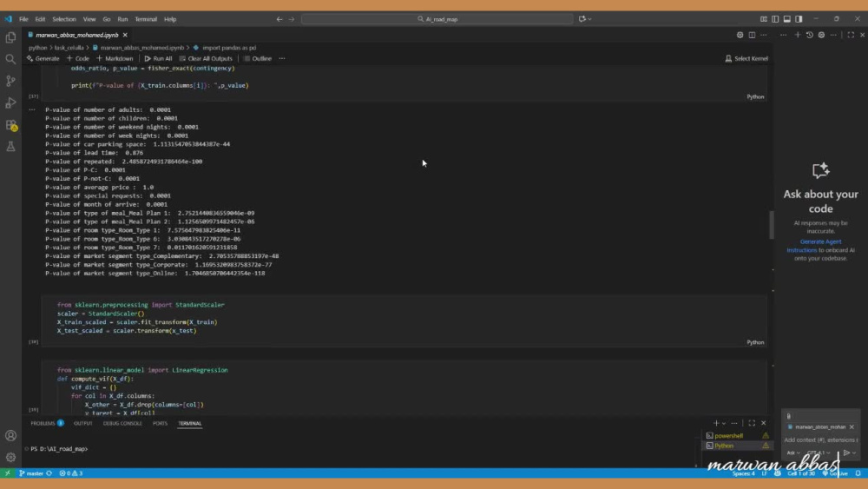Open the Search view in the activity bar

[10, 59]
